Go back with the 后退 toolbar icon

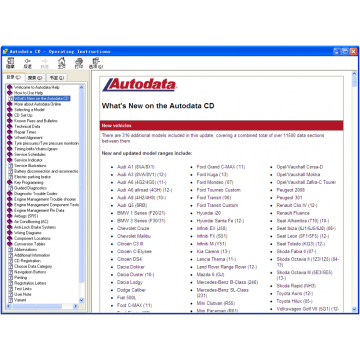pyautogui.click(x=28, y=63)
